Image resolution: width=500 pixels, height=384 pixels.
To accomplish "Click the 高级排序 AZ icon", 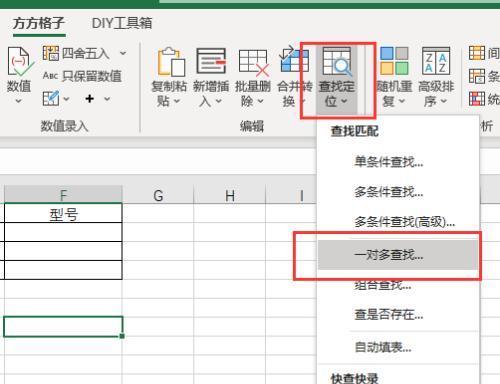I will [436, 61].
